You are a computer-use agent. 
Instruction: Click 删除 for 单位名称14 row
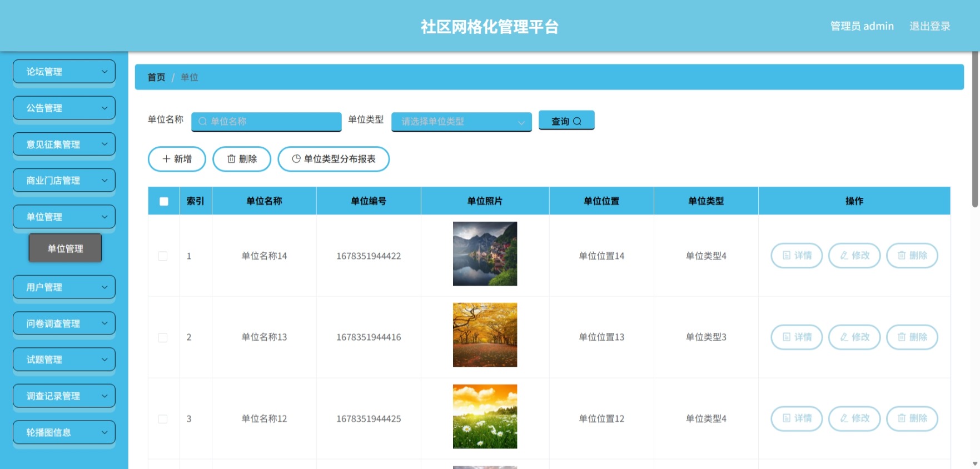(x=912, y=256)
